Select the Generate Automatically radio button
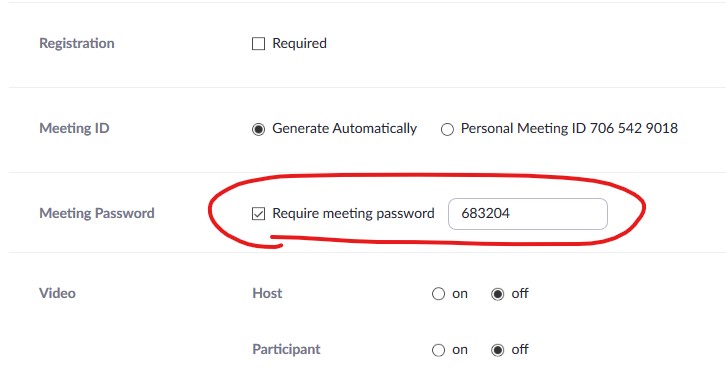This screenshot has width=726, height=386. click(258, 129)
